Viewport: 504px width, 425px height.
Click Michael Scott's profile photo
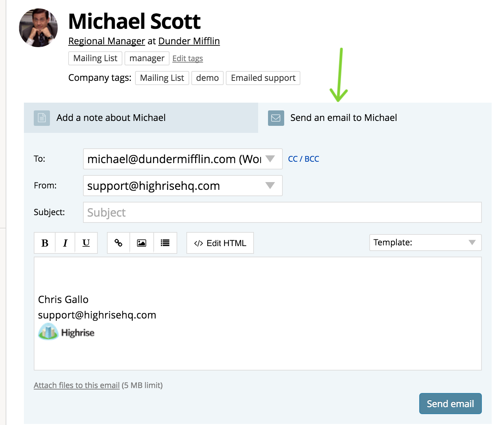pos(38,28)
